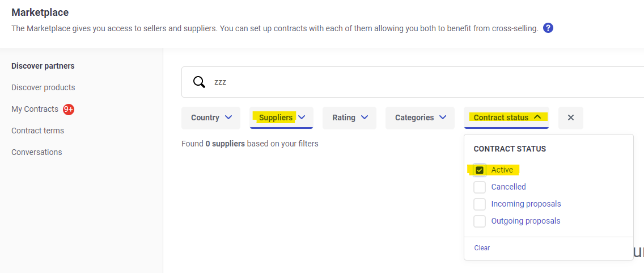This screenshot has height=273, width=644.
Task: Check the Cancelled checkbox
Action: coord(479,187)
